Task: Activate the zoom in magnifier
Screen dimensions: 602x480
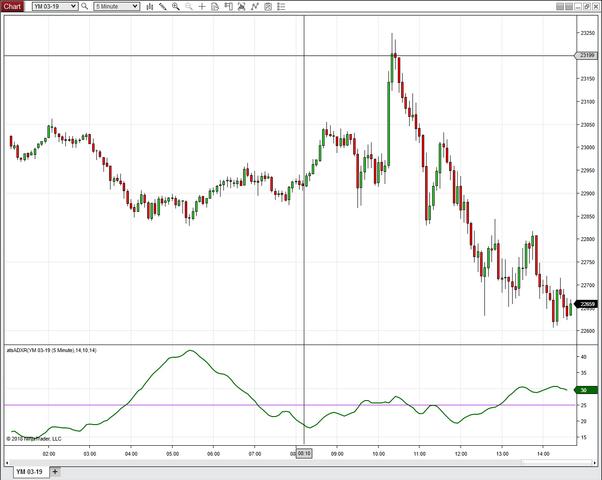Action: 176,6
